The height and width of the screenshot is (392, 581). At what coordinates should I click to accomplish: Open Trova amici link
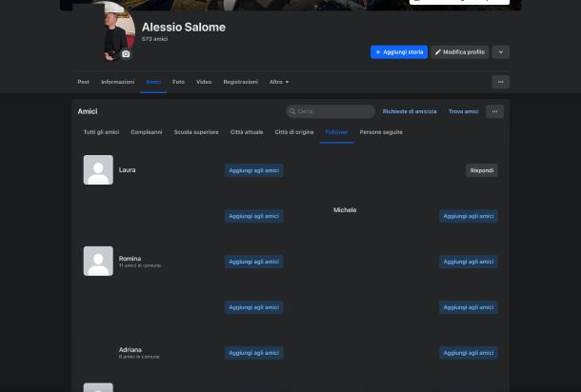coord(464,111)
